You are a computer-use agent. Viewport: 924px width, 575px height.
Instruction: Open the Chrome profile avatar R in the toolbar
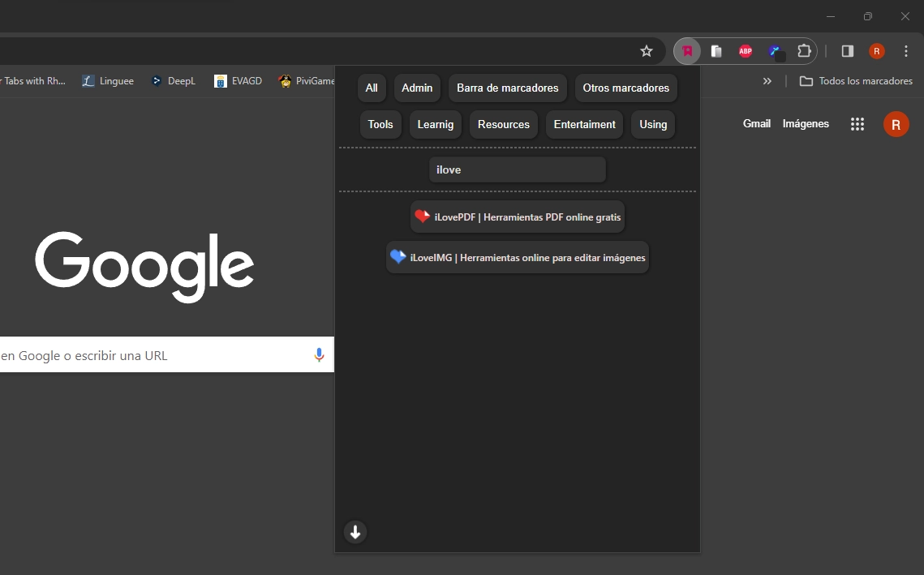tap(877, 51)
